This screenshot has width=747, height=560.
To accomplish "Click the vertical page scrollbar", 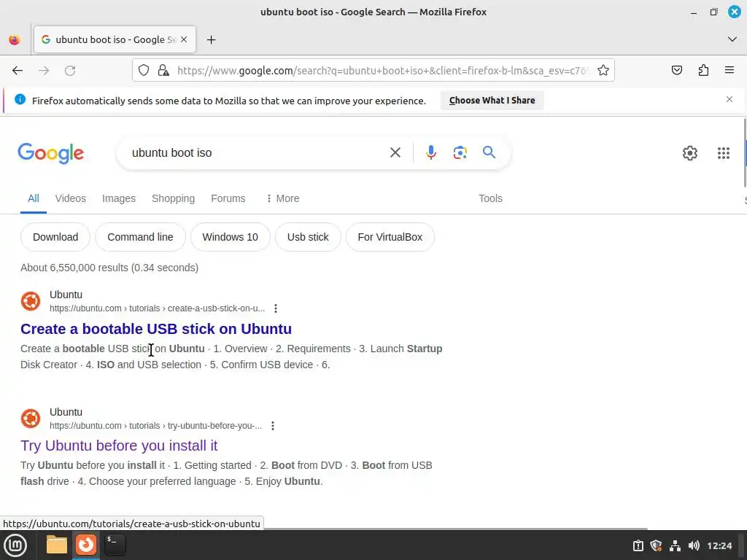I will [744, 153].
